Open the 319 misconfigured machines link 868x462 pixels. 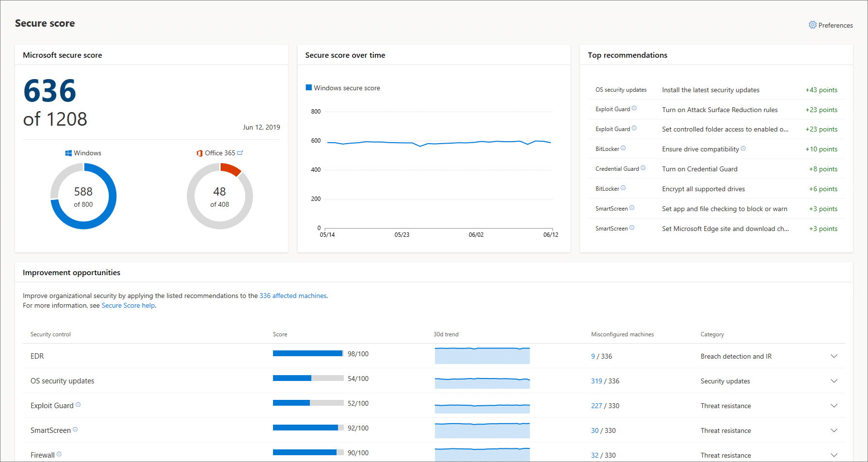pyautogui.click(x=596, y=380)
